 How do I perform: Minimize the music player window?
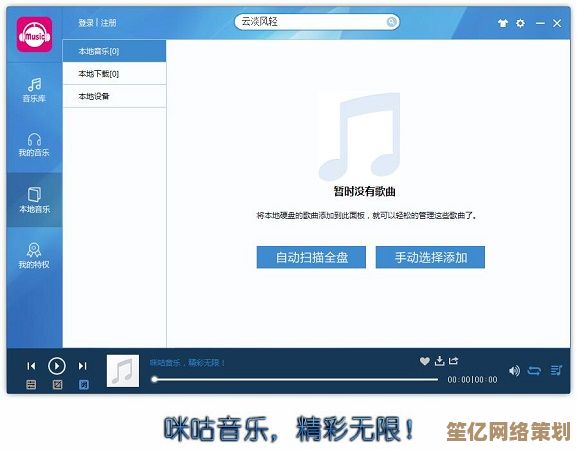coord(540,23)
